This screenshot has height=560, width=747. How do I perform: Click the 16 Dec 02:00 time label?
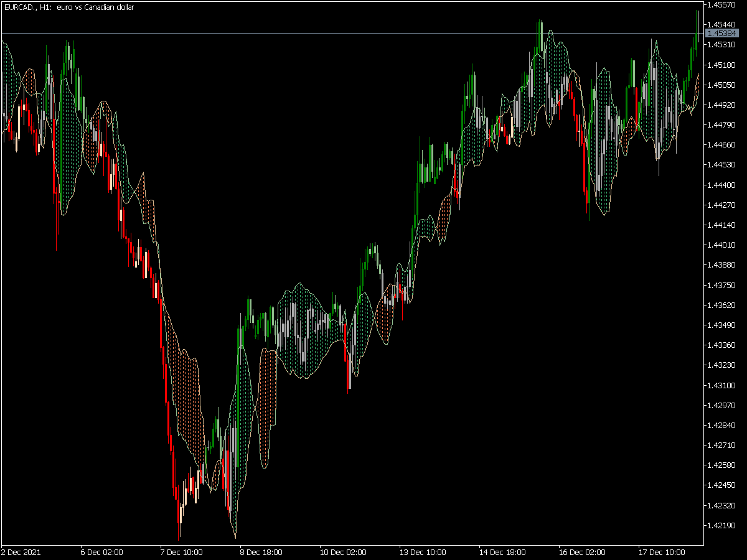[581, 552]
